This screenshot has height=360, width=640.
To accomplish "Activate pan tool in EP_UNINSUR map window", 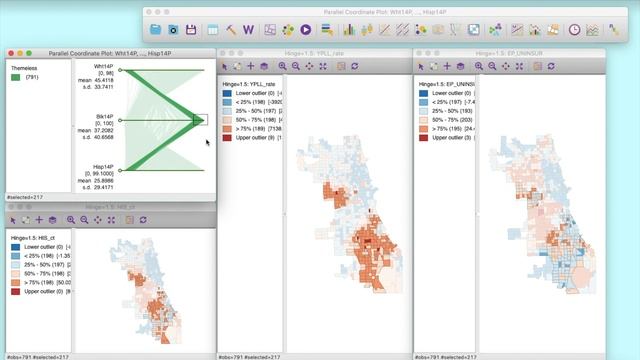I will point(506,66).
